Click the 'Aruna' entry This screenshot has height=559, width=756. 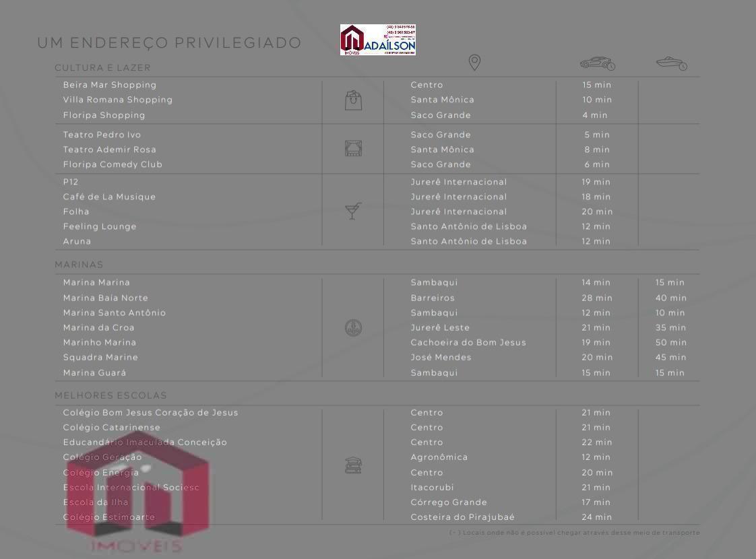tap(77, 241)
